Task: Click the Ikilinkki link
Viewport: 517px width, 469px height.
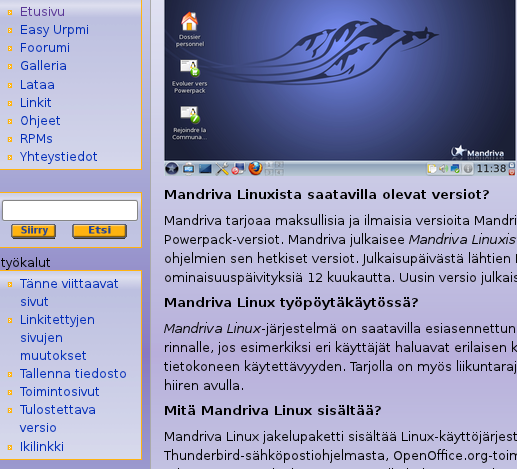Action: tap(42, 447)
